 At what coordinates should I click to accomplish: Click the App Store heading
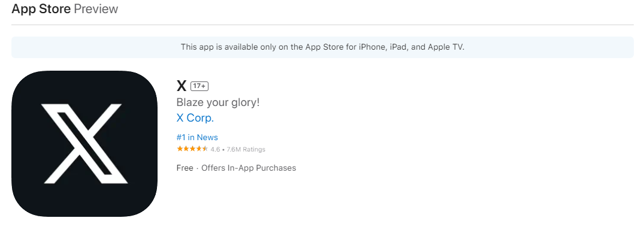41,8
